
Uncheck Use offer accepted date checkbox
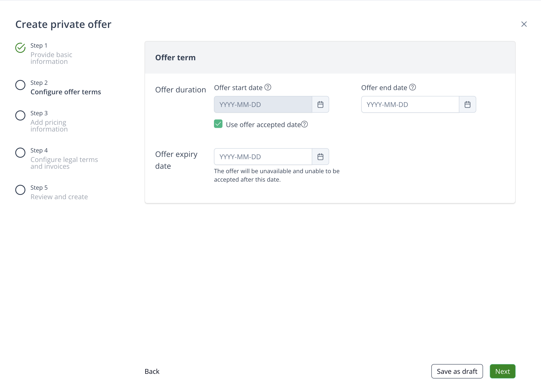(x=218, y=124)
